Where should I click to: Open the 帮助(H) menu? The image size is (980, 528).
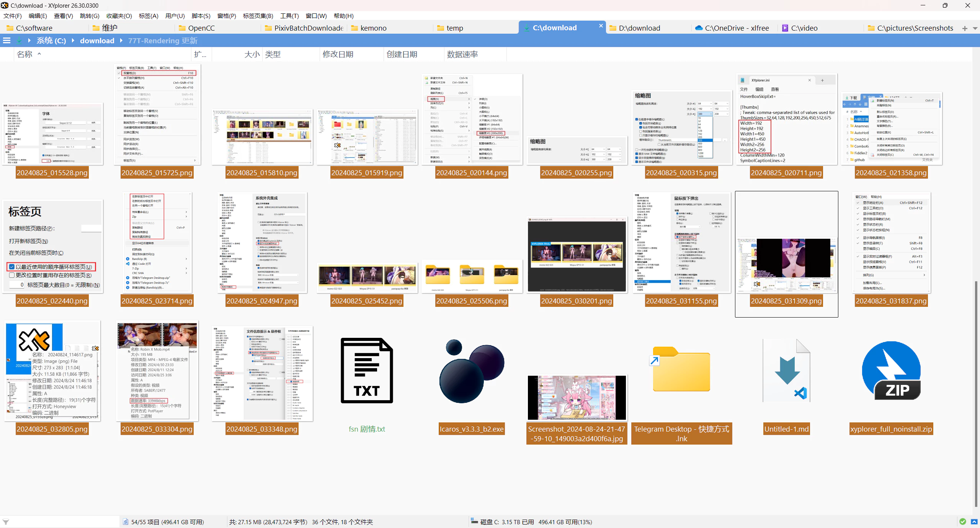pyautogui.click(x=343, y=16)
